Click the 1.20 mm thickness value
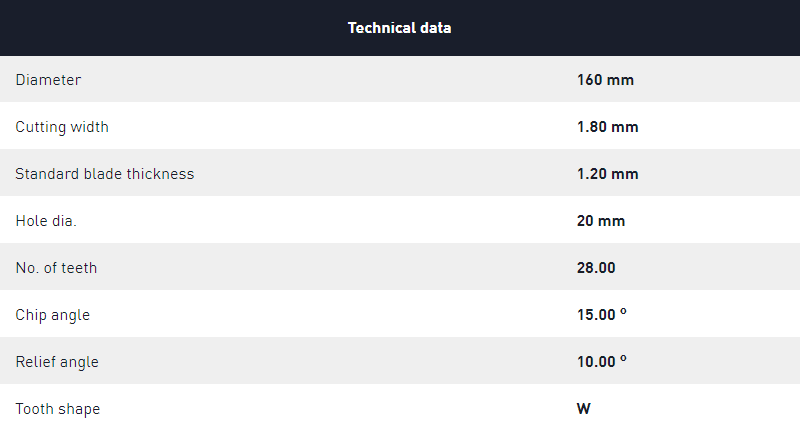The width and height of the screenshot is (800, 424). click(607, 173)
